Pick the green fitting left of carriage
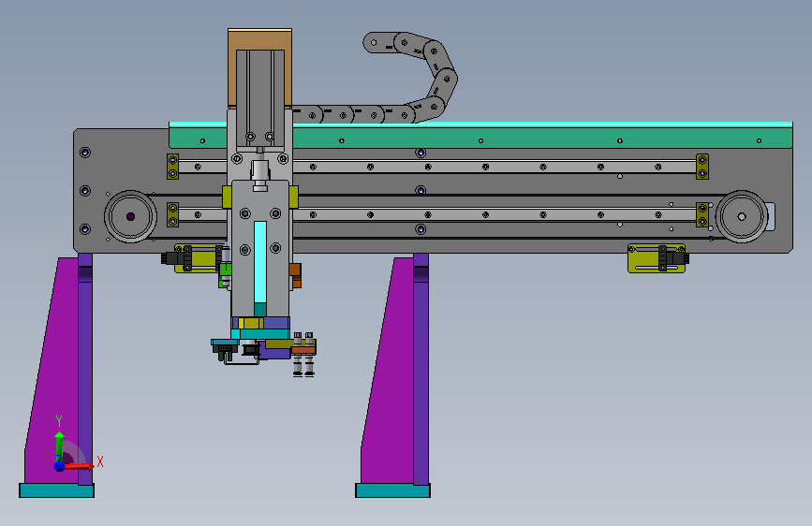Viewport: 812px width, 526px height. tap(225, 273)
